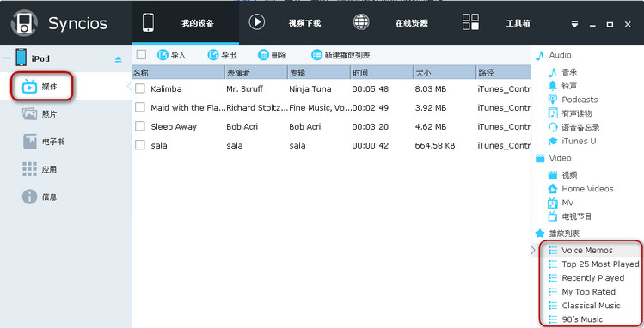Select 铃声 ringtones under Audio

point(562,86)
